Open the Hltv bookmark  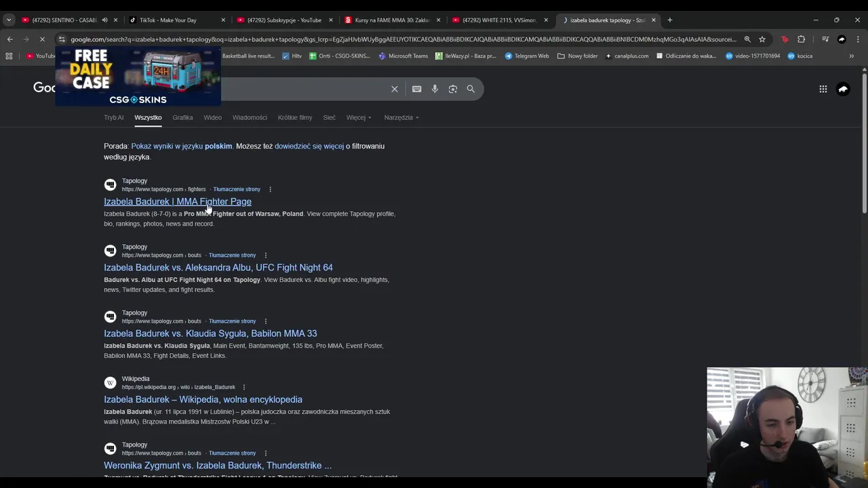(292, 56)
